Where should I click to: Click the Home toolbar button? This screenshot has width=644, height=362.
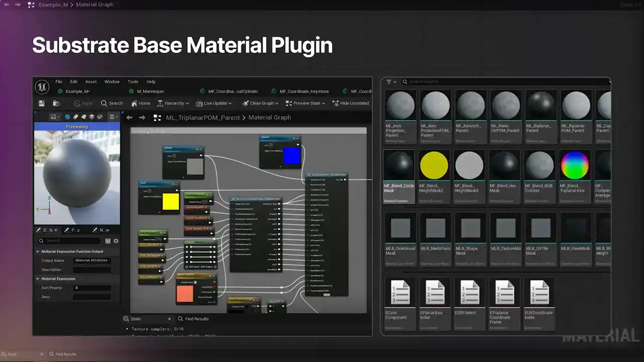pos(140,103)
